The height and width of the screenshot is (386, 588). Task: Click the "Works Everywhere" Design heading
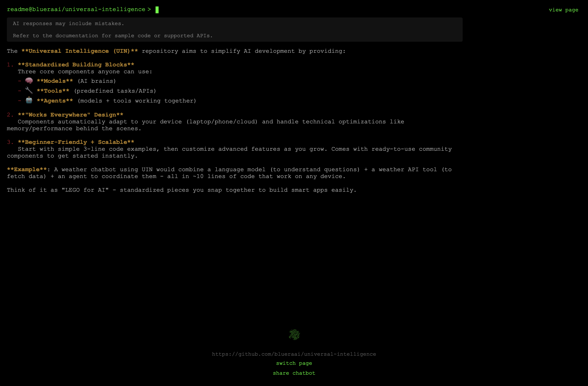[70, 115]
